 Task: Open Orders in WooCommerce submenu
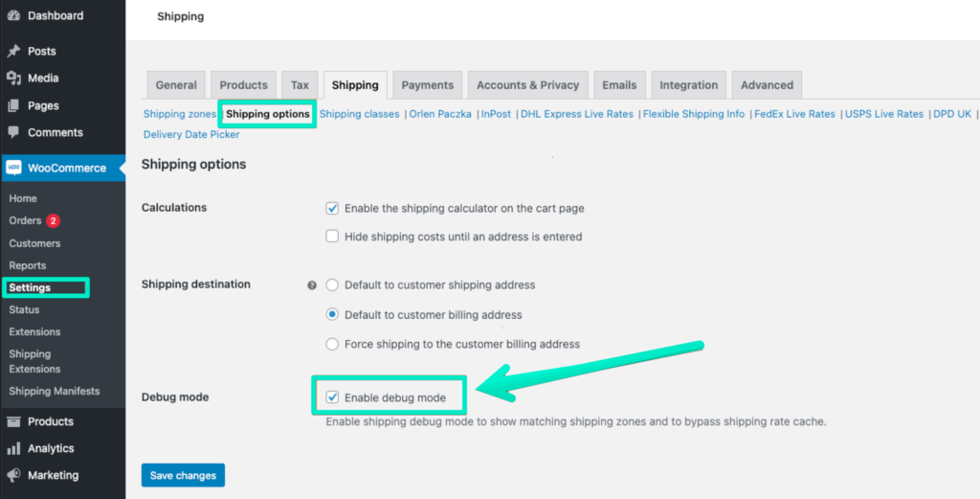(x=25, y=221)
